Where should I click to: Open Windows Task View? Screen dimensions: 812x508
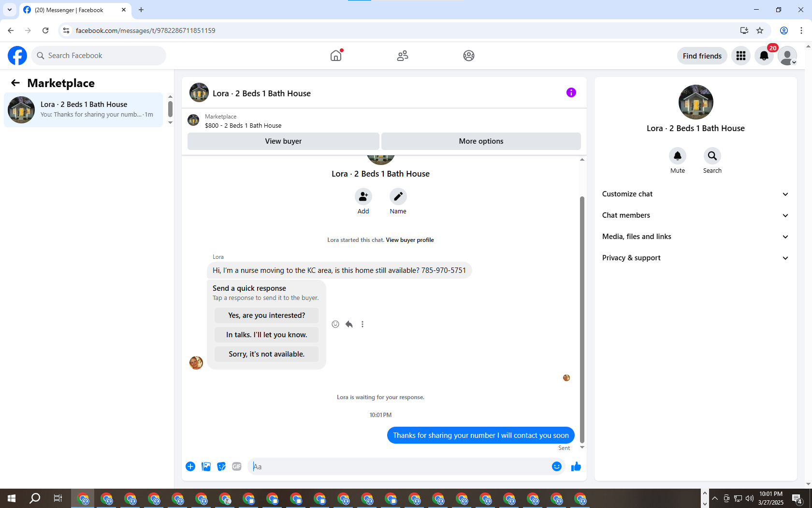[58, 498]
